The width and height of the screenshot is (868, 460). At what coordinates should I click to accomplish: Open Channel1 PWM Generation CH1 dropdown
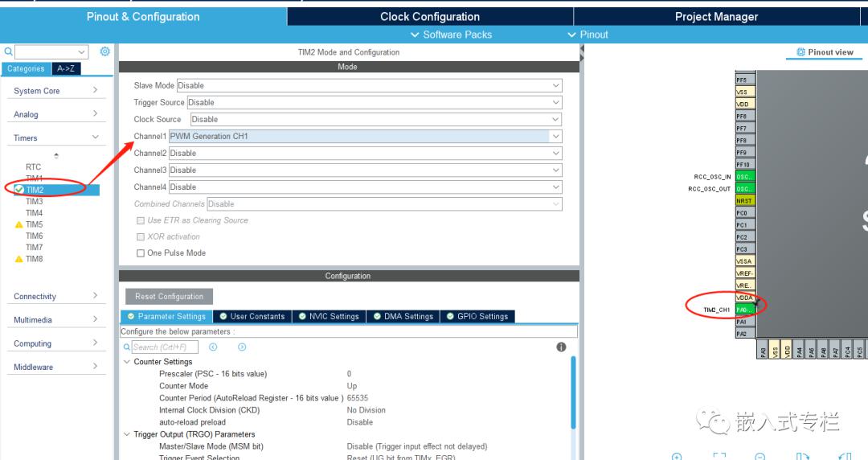[x=366, y=137]
